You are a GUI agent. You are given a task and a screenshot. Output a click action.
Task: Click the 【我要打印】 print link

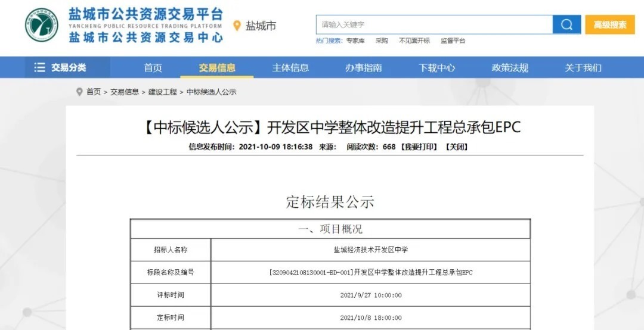(x=419, y=147)
